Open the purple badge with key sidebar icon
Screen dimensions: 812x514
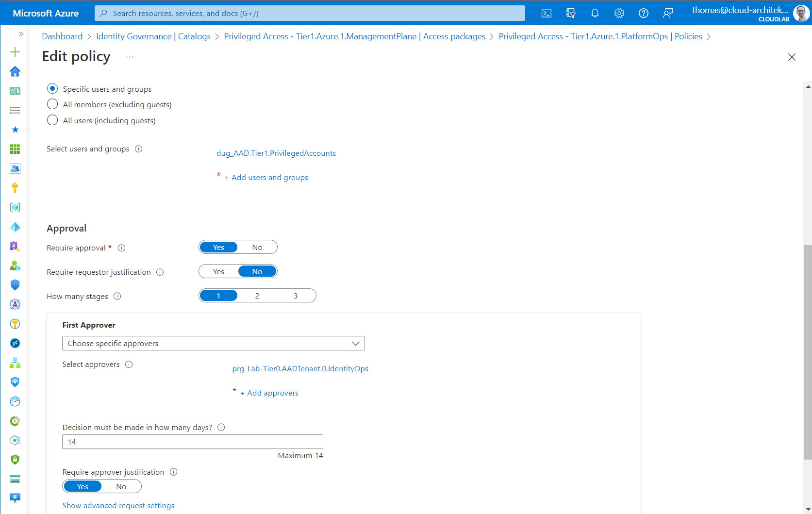coord(15,246)
